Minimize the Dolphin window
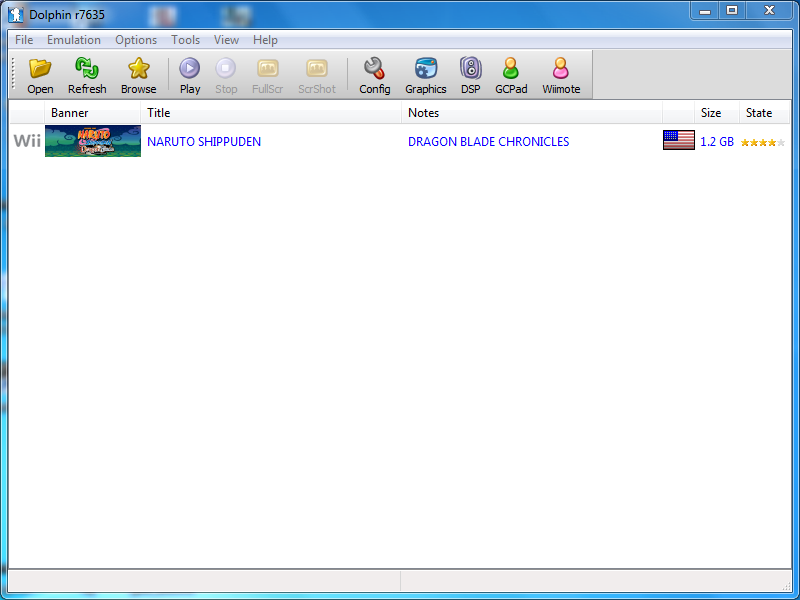Screen dimensions: 800x600 coord(705,11)
